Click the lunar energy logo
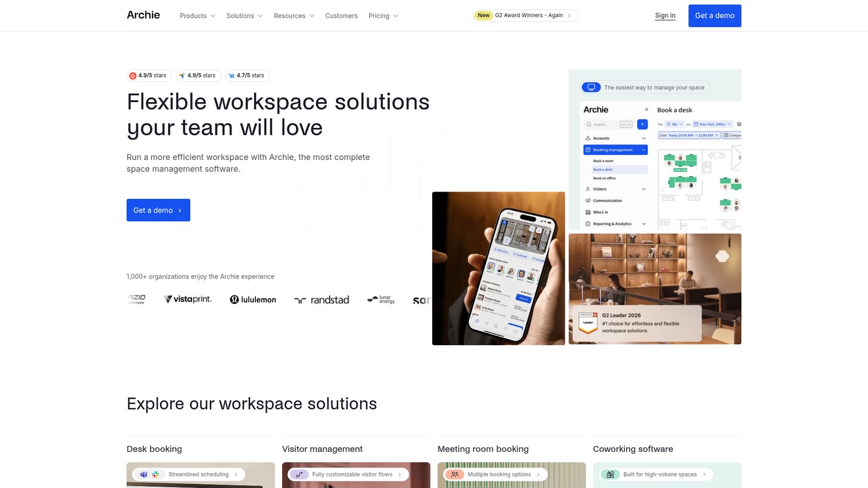 click(x=381, y=299)
